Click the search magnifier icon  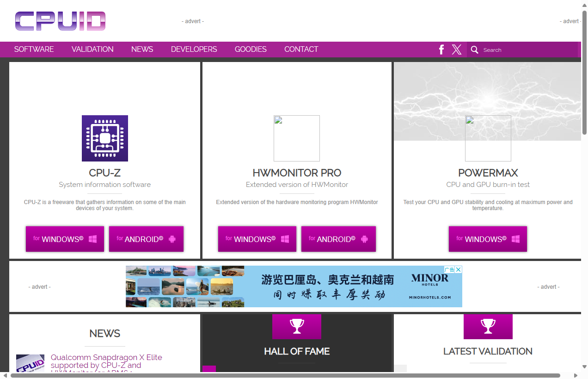pyautogui.click(x=474, y=50)
